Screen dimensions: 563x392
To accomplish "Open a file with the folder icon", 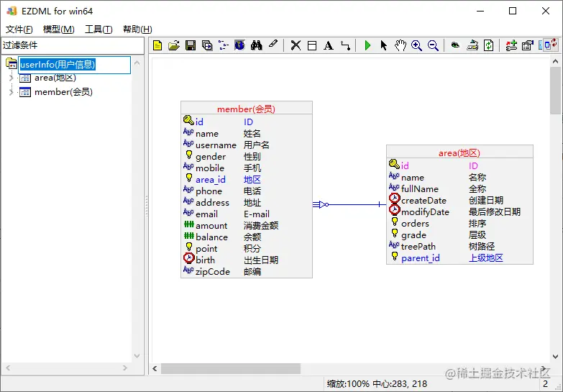I will pos(174,45).
